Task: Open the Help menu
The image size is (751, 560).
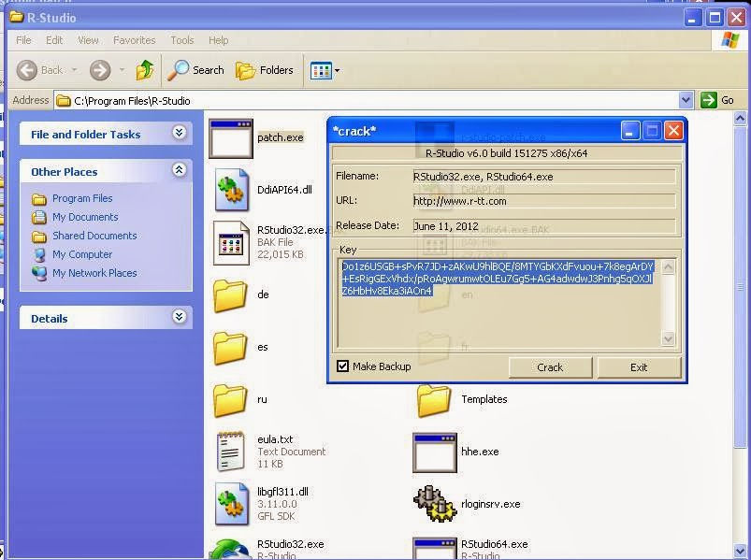Action: [219, 40]
